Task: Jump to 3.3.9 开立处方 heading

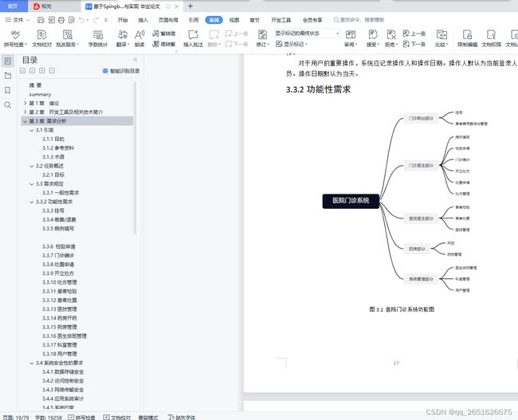Action: coord(58,273)
